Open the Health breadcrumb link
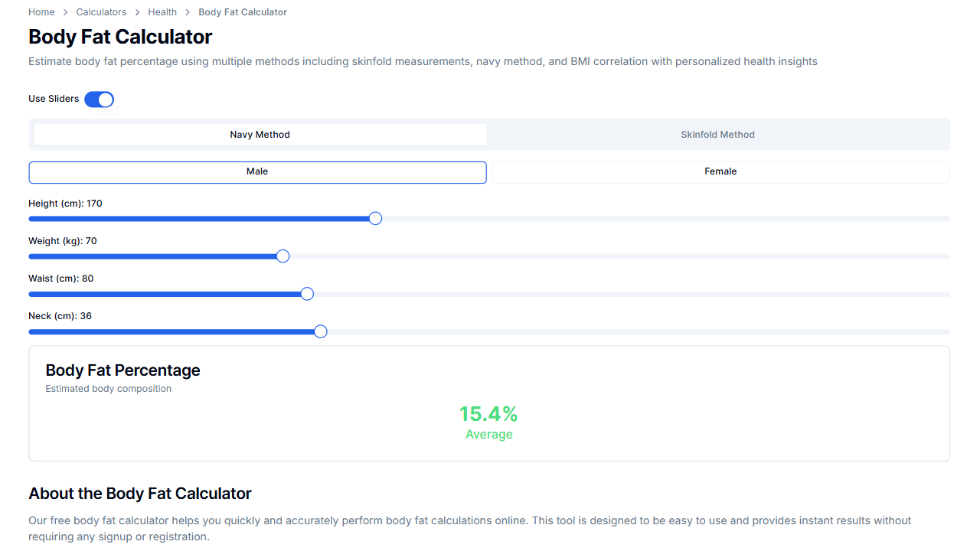The height and width of the screenshot is (551, 980). coord(162,11)
